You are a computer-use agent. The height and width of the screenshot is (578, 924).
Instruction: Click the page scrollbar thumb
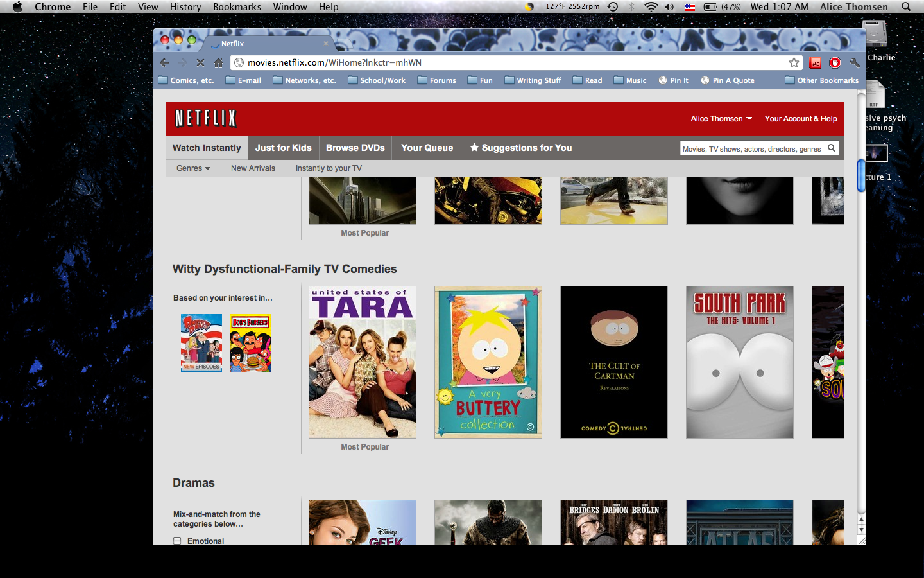pos(861,175)
